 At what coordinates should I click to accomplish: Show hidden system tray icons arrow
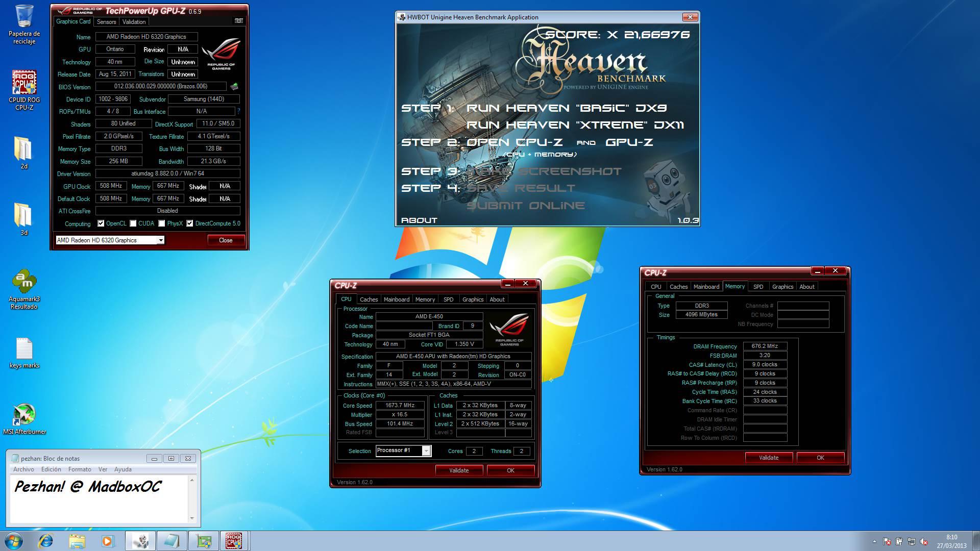[x=874, y=541]
